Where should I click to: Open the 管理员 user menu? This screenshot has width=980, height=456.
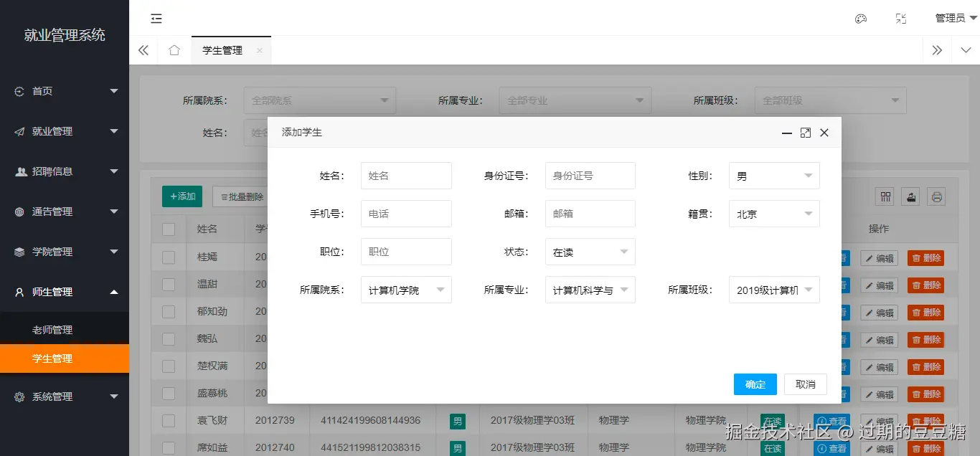tap(956, 18)
